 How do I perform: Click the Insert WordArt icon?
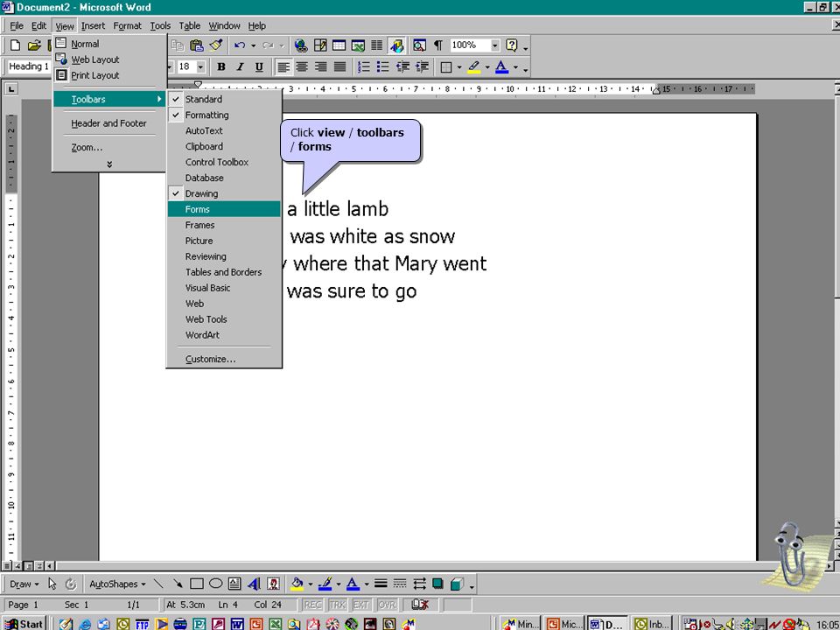254,584
